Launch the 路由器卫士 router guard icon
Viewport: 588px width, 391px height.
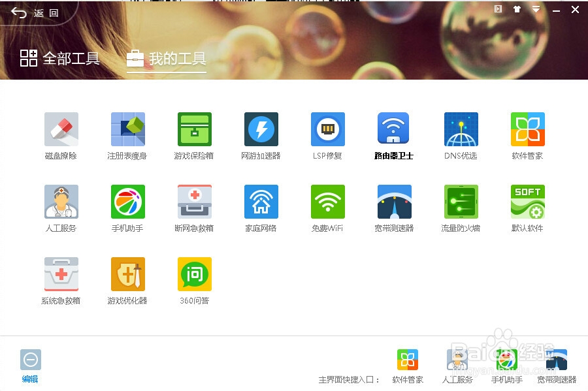tap(393, 128)
